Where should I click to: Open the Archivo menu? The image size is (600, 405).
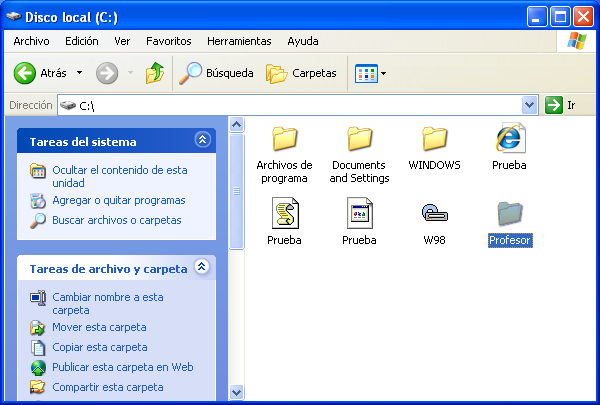(31, 41)
